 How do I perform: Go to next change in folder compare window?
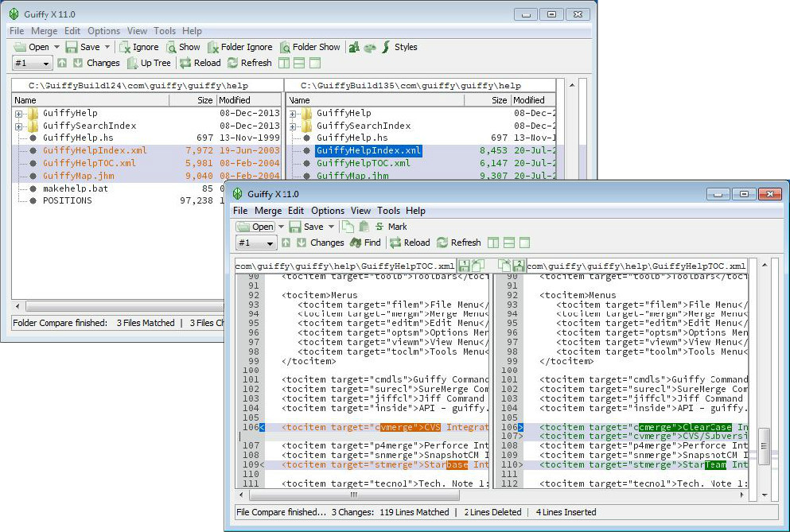tap(78, 63)
